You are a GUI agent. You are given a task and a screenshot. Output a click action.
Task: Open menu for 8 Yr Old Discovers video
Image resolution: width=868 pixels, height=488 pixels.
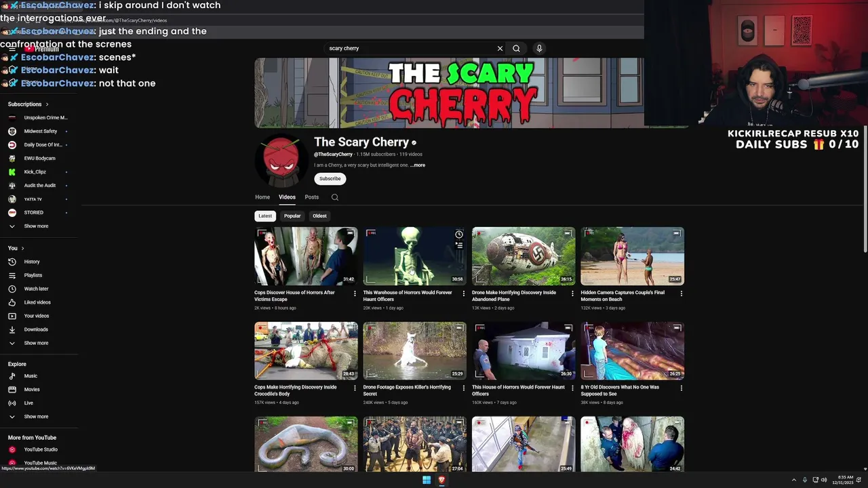tap(681, 388)
